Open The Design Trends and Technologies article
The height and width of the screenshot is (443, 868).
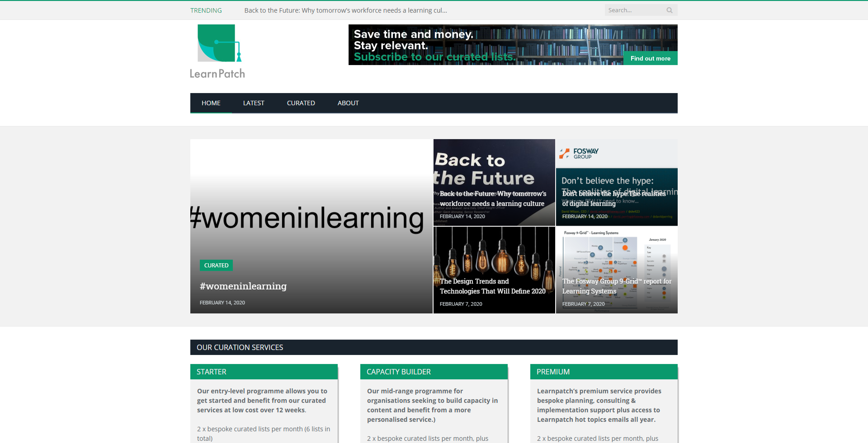[493, 286]
